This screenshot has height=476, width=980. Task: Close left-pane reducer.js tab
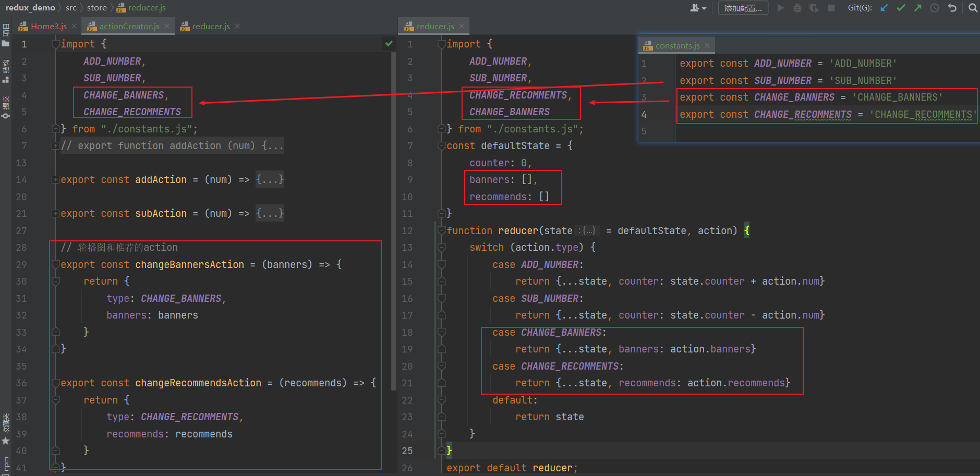(237, 26)
